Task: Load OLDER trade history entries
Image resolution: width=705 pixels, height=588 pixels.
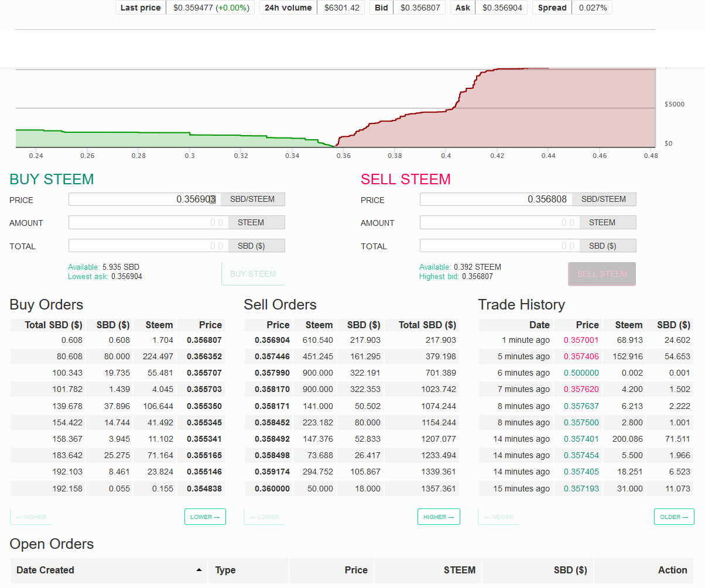Action: pyautogui.click(x=674, y=517)
